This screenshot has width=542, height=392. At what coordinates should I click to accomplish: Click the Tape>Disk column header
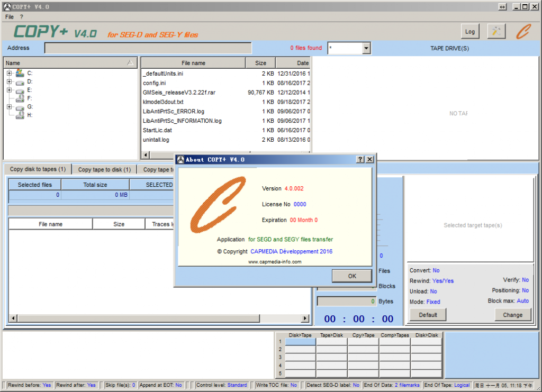coord(331,335)
